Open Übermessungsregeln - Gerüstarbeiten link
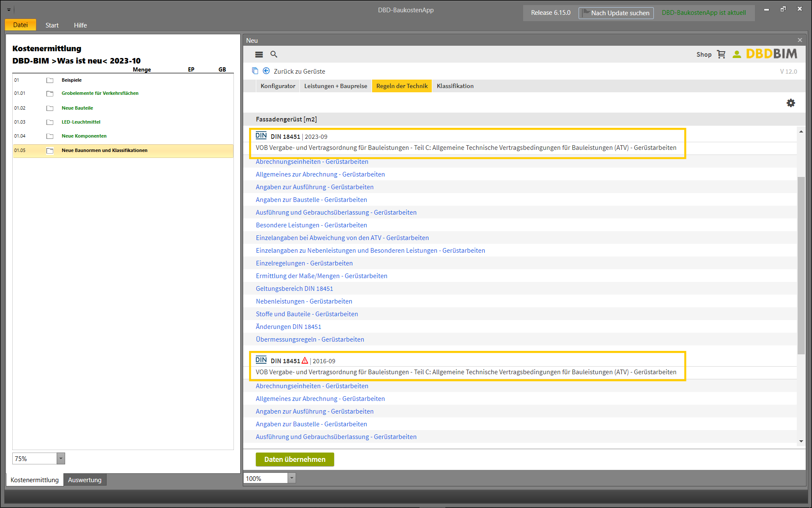Viewport: 812px width, 508px height. 310,340
